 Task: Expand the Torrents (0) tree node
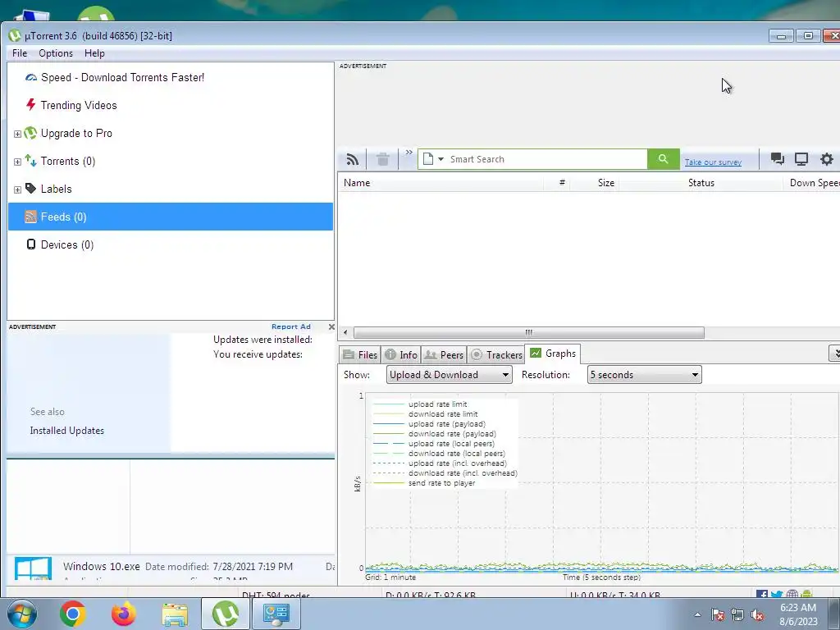click(17, 162)
